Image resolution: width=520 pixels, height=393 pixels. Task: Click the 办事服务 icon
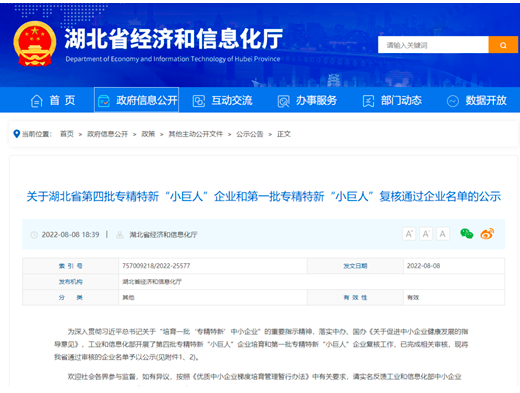(x=283, y=101)
